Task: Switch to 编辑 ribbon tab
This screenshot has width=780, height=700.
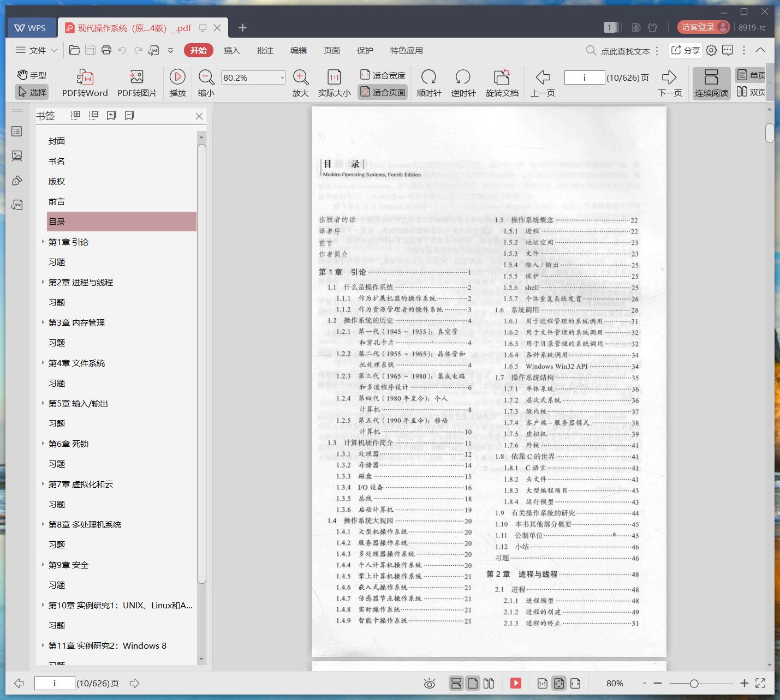Action: click(298, 50)
